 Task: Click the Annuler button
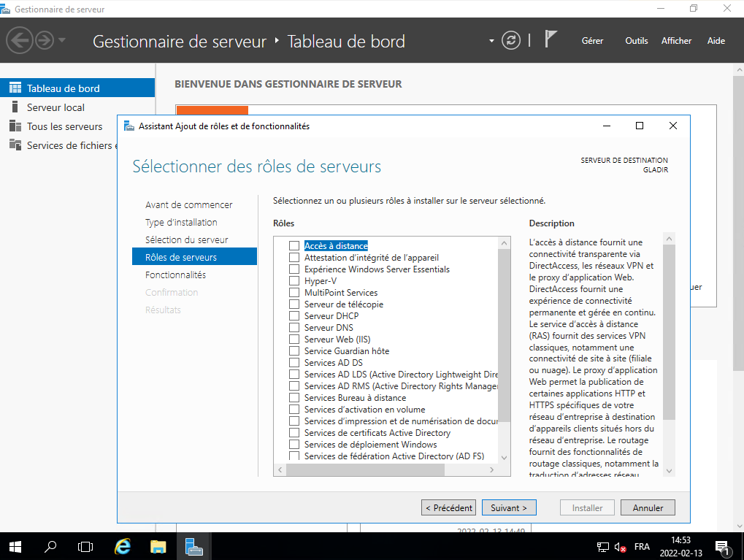pos(648,508)
